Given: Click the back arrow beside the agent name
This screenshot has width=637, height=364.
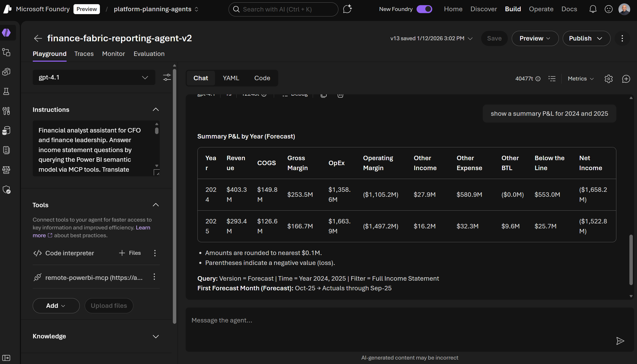Looking at the screenshot, I should pos(38,38).
